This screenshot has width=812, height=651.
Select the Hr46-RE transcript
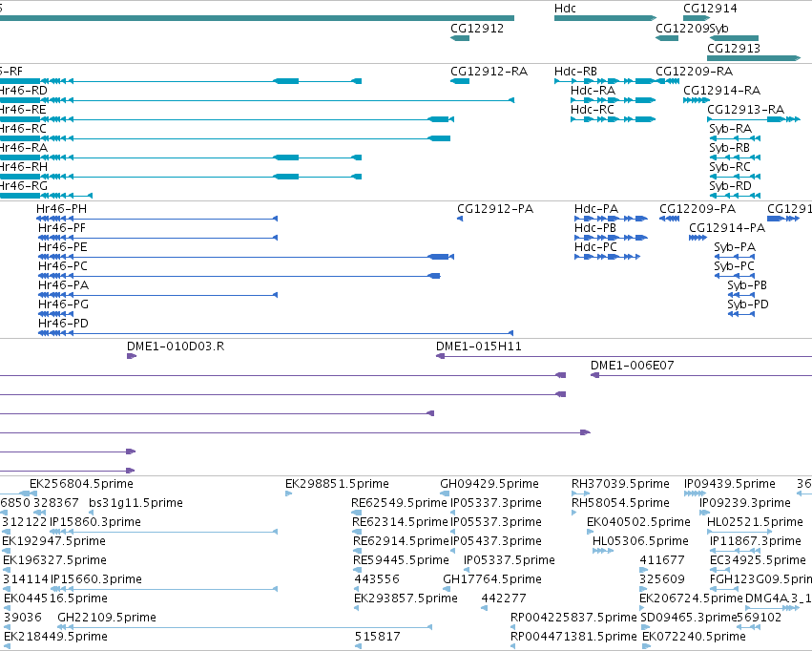point(227,119)
